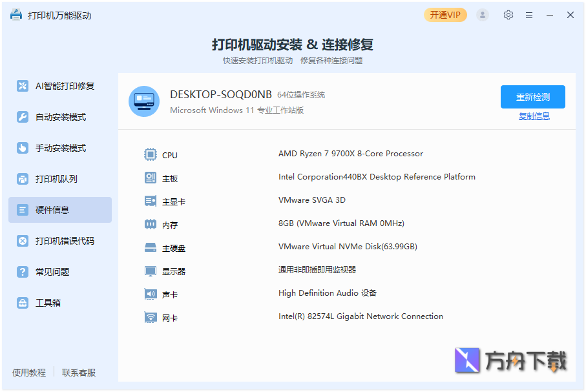Click the error icon for 打印机错误代码
Viewport: 586px width, 392px height.
pyautogui.click(x=23, y=241)
